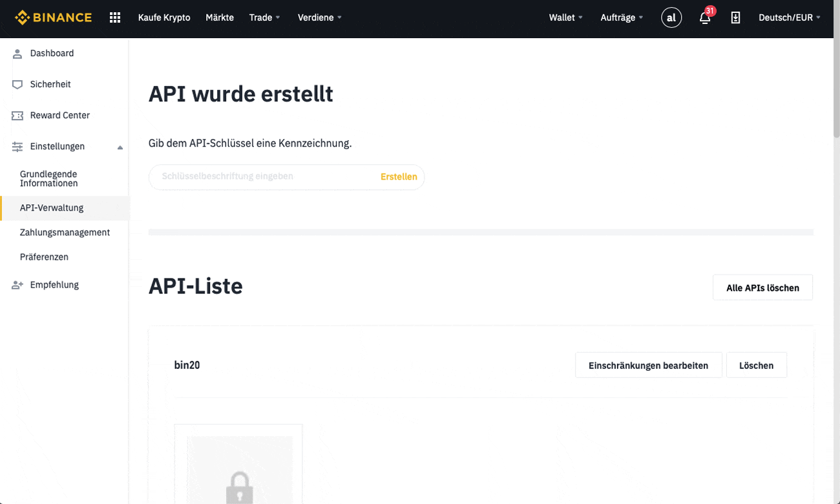Click the Dashboard person icon

pyautogui.click(x=17, y=54)
